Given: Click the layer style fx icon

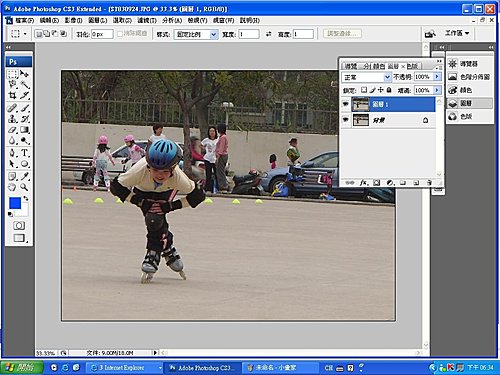Looking at the screenshot, I should tap(363, 182).
